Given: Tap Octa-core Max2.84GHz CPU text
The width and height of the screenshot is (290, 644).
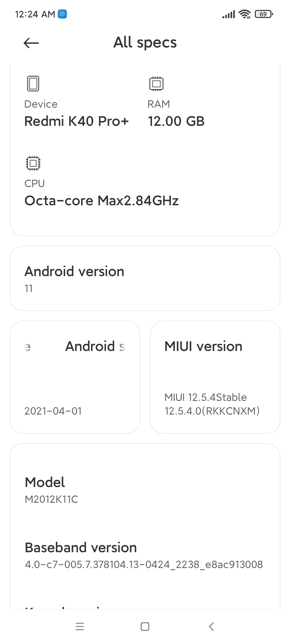Looking at the screenshot, I should (102, 201).
